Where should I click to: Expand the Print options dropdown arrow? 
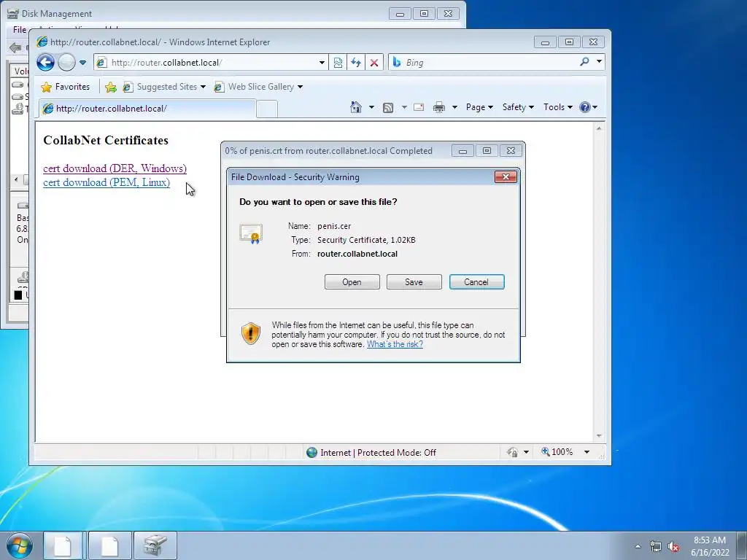coord(454,107)
